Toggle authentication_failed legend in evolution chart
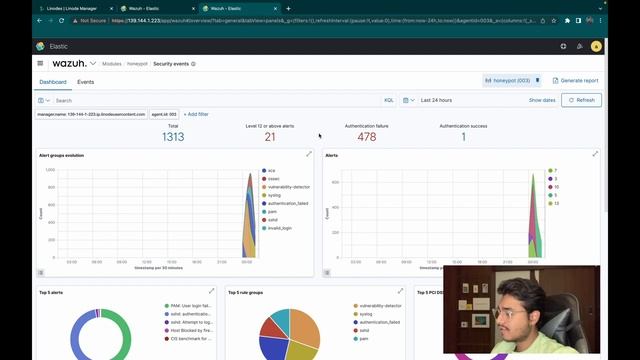Screen dimensions: 640x360 click(285, 203)
